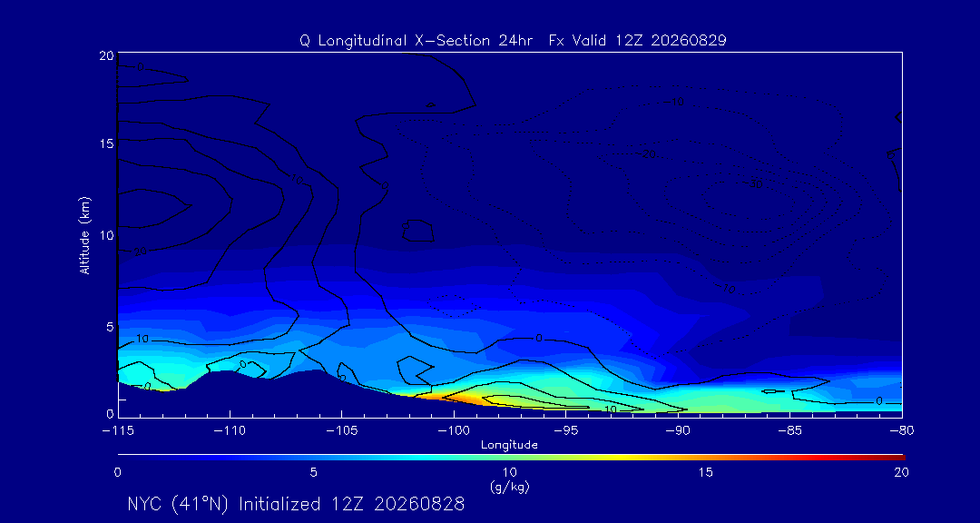Click the colorbar tick label 5
The height and width of the screenshot is (523, 980).
tap(314, 472)
